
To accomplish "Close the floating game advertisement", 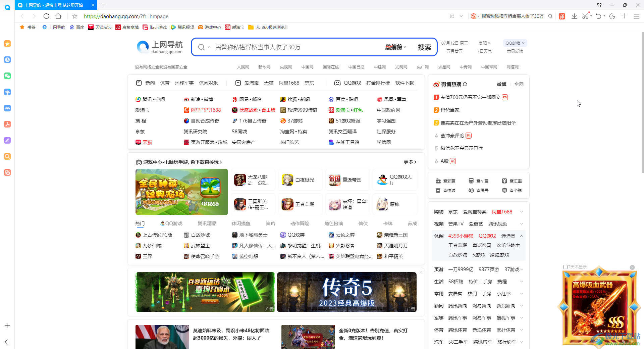I will (x=632, y=267).
